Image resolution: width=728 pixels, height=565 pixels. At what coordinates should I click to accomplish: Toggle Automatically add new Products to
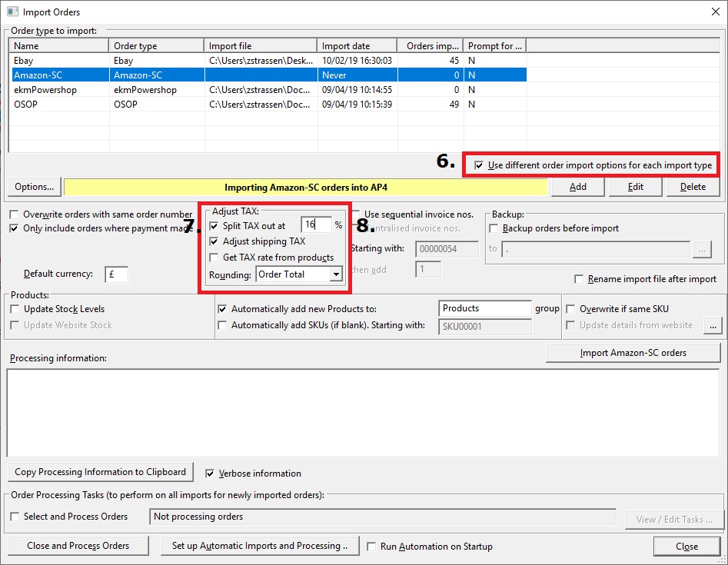click(x=222, y=309)
